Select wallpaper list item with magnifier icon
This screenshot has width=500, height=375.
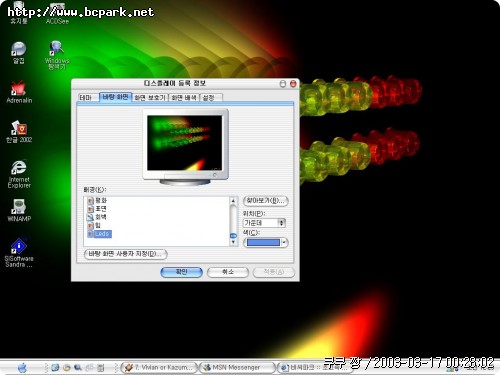point(97,217)
